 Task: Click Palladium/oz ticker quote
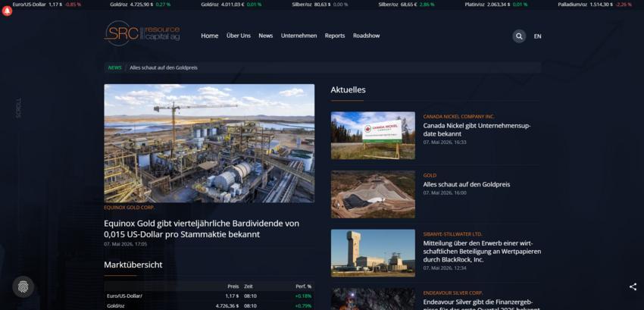click(595, 5)
